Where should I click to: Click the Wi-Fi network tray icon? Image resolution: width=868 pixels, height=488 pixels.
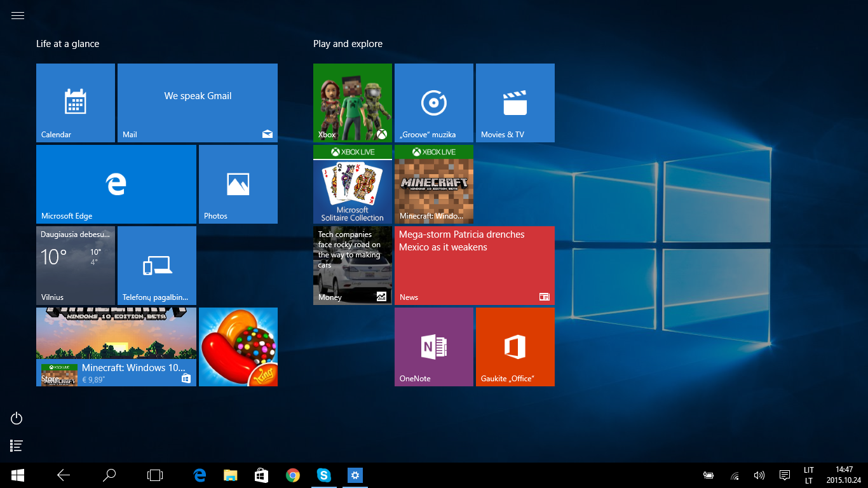click(x=735, y=475)
